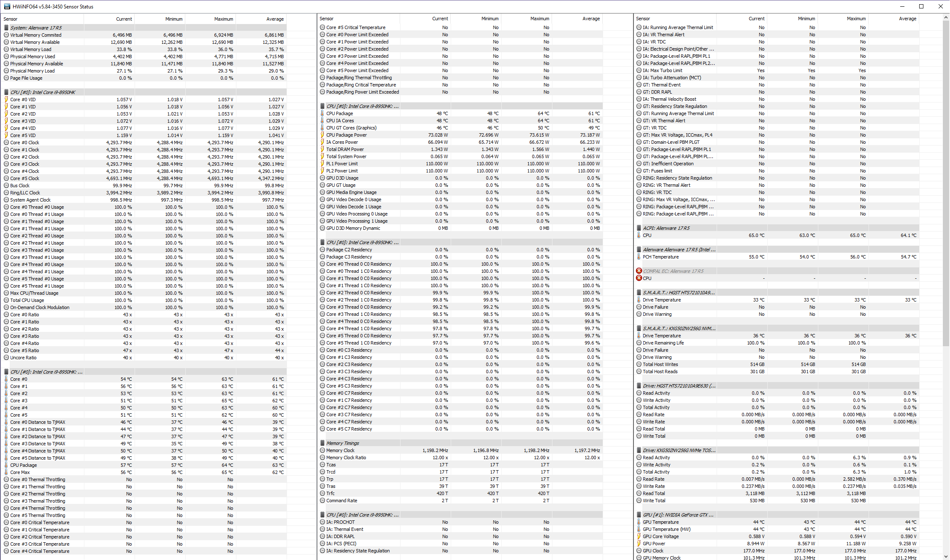Select the GPU Media Engine Usage row

pos(460,192)
